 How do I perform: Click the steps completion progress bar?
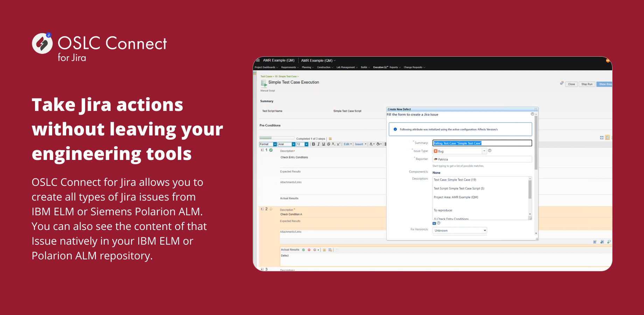point(276,138)
